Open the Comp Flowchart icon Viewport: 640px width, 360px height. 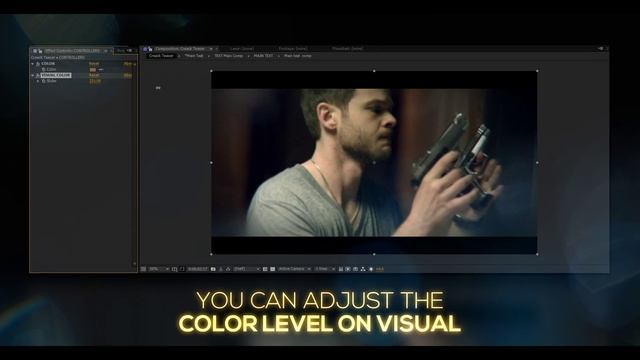tap(363, 269)
